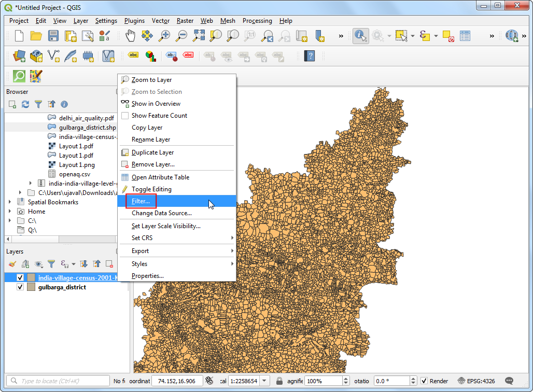Choose Properties... in context menu

[x=177, y=276]
